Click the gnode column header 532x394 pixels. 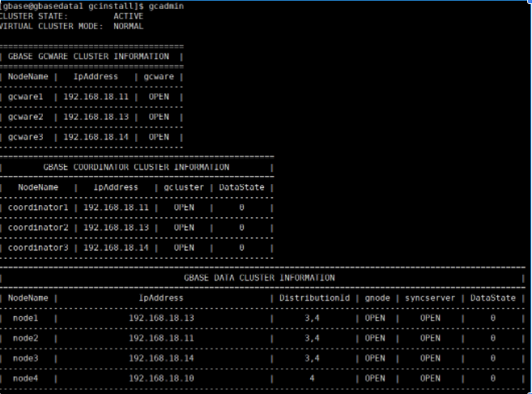pyautogui.click(x=377, y=298)
